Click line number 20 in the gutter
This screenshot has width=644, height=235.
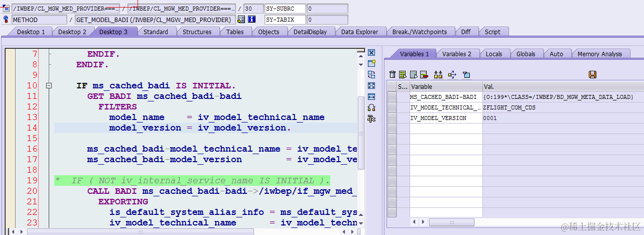tap(32, 191)
